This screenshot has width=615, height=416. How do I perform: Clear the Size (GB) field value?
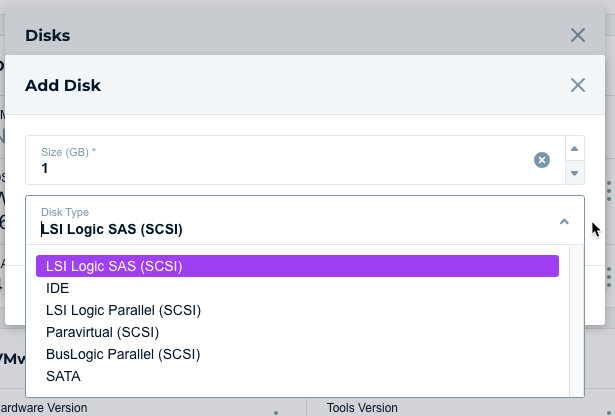541,160
